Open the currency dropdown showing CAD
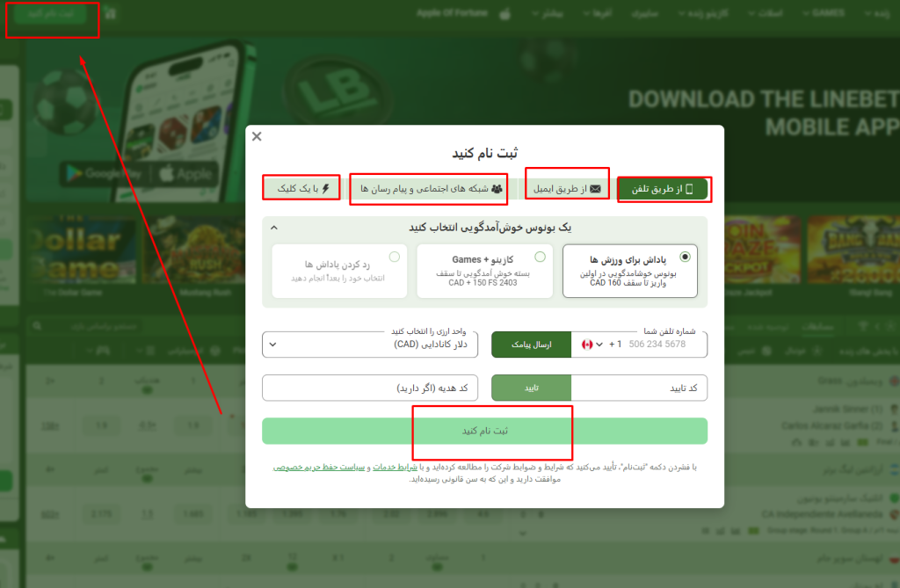Viewport: 900px width, 588px height. pos(370,345)
